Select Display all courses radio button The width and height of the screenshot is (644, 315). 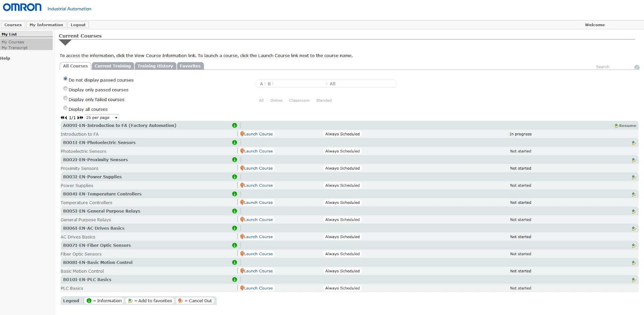[65, 108]
